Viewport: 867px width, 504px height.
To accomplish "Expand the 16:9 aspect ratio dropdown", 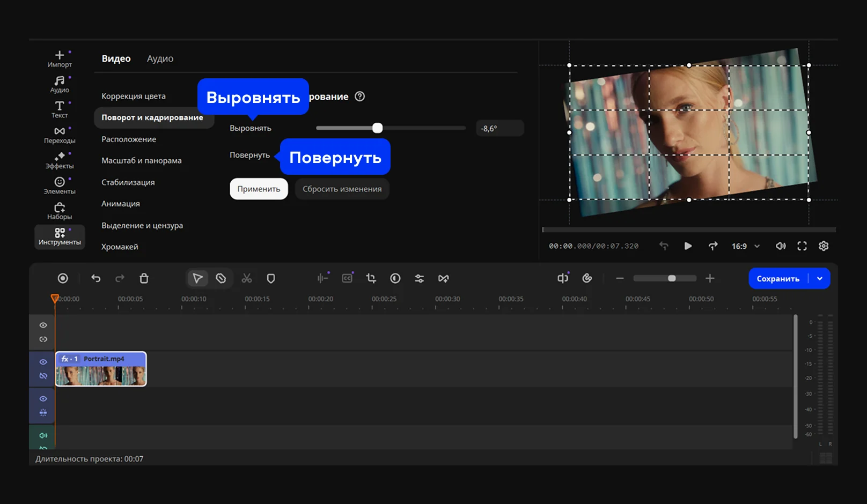I will click(746, 246).
